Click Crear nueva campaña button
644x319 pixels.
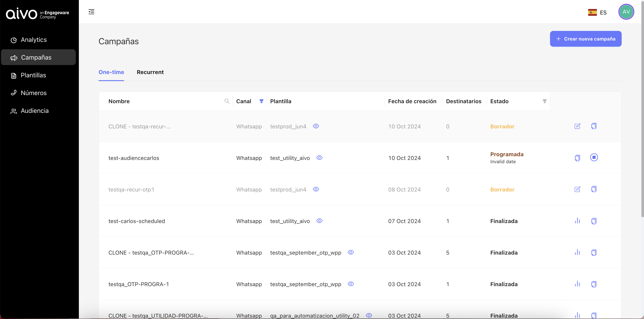click(585, 39)
